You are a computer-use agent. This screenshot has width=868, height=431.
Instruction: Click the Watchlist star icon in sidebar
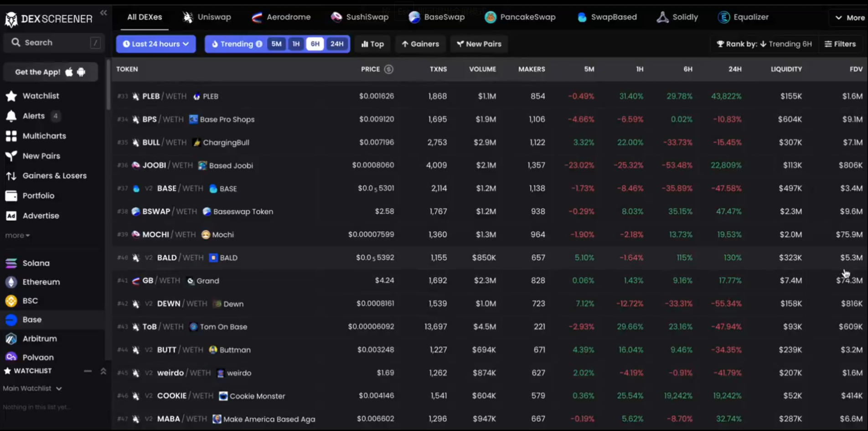[x=11, y=96]
